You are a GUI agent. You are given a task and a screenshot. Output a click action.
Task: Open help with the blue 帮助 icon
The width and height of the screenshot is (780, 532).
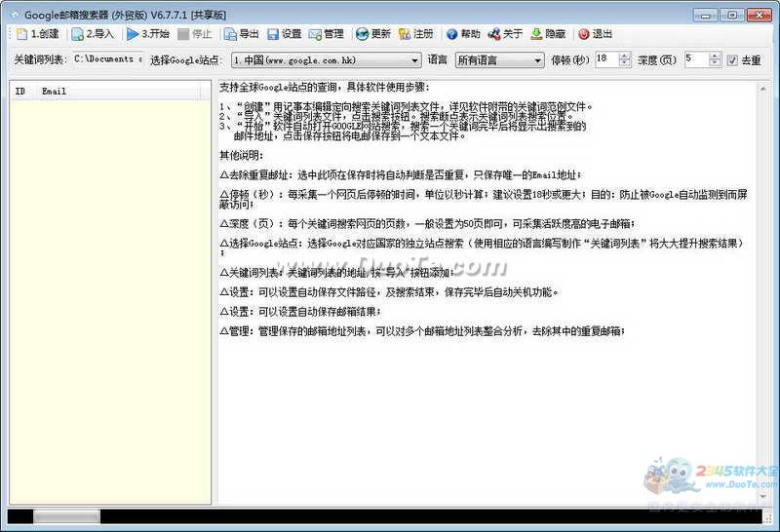(x=451, y=34)
